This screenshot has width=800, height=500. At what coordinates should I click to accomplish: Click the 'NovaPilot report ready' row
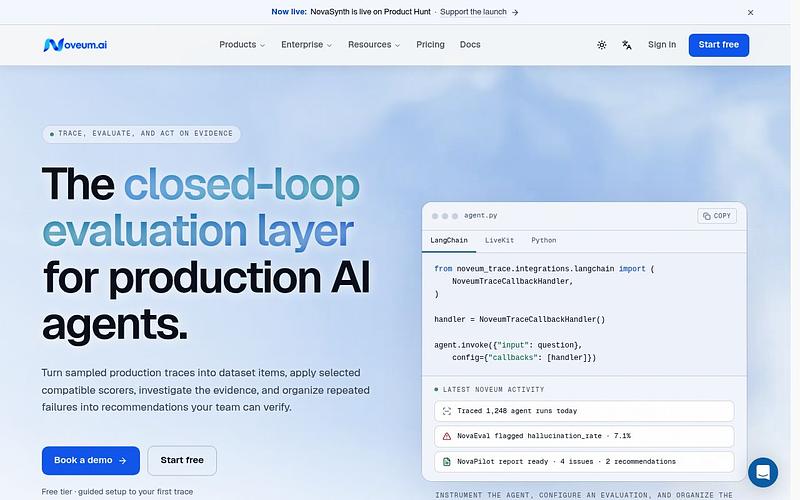(584, 462)
